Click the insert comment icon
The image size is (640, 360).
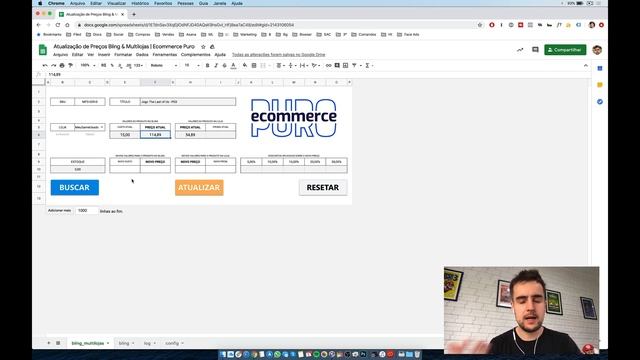click(337, 65)
